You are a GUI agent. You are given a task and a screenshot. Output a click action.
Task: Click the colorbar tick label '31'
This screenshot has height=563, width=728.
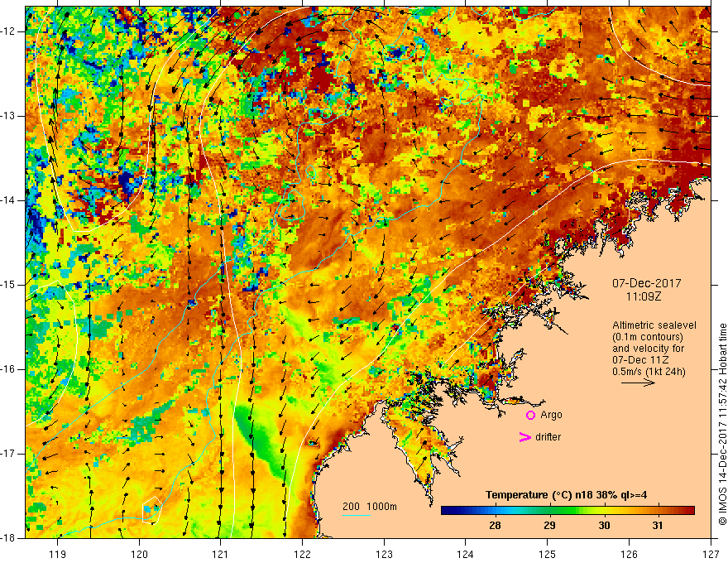657,526
